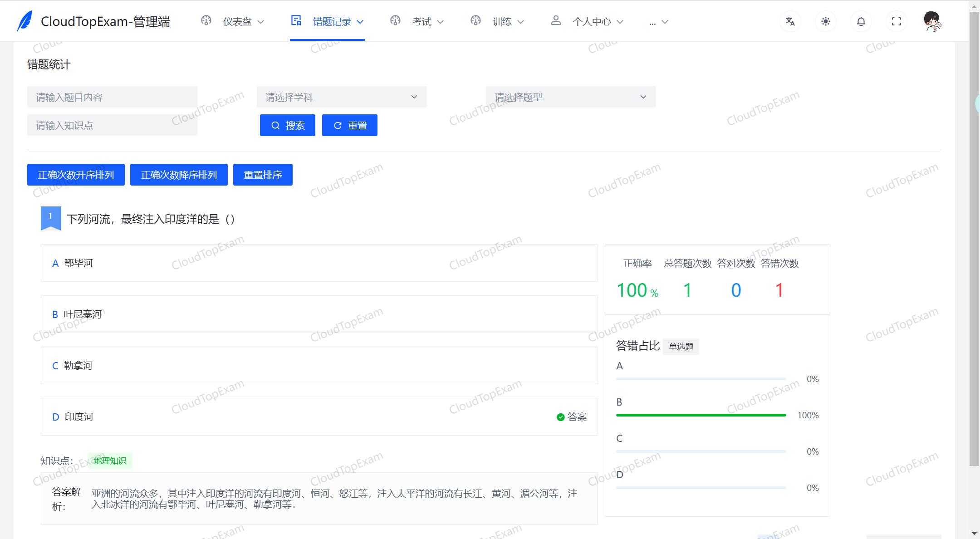This screenshot has height=539, width=980.
Task: Enter fullscreen via the fullscreen icon
Action: pyautogui.click(x=896, y=21)
